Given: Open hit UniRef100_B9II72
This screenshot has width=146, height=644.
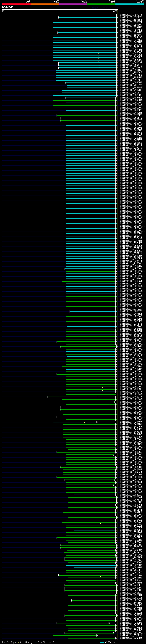Looking at the screenshot, I should point(131,17).
